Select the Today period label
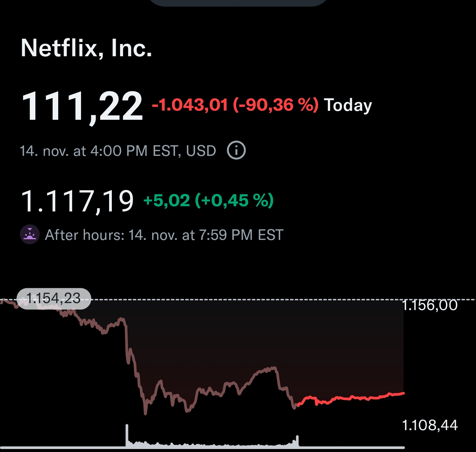This screenshot has width=476, height=452. (348, 105)
